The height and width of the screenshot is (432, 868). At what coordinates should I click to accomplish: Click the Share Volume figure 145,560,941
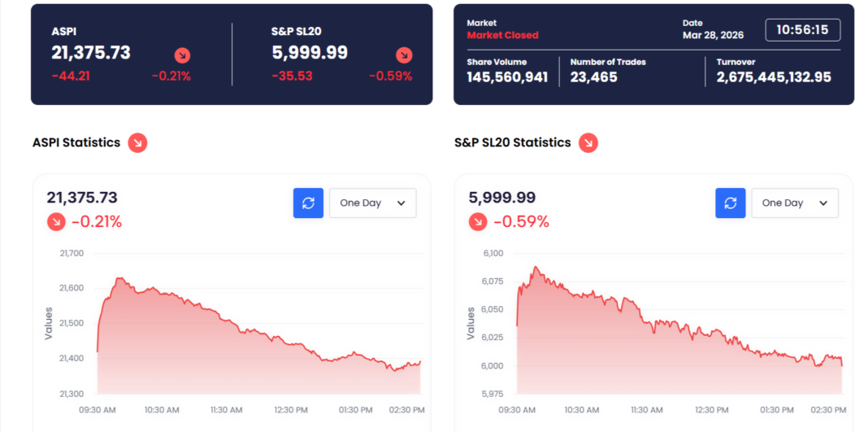click(x=507, y=77)
